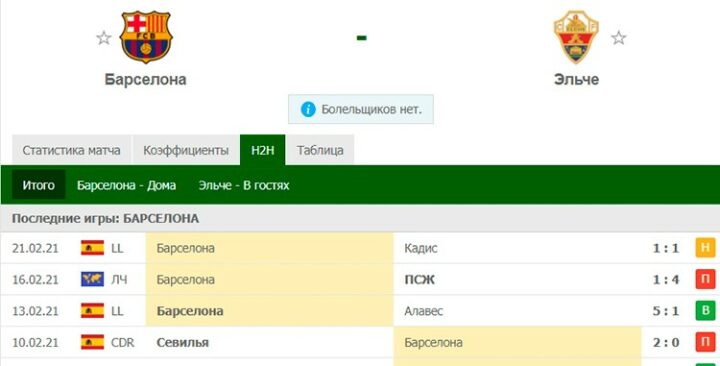
Task: Click date 13.02.21
Action: point(35,311)
